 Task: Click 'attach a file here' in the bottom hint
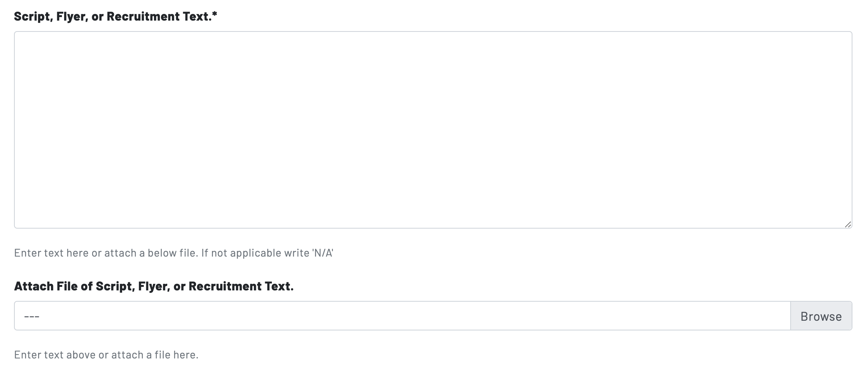155,355
